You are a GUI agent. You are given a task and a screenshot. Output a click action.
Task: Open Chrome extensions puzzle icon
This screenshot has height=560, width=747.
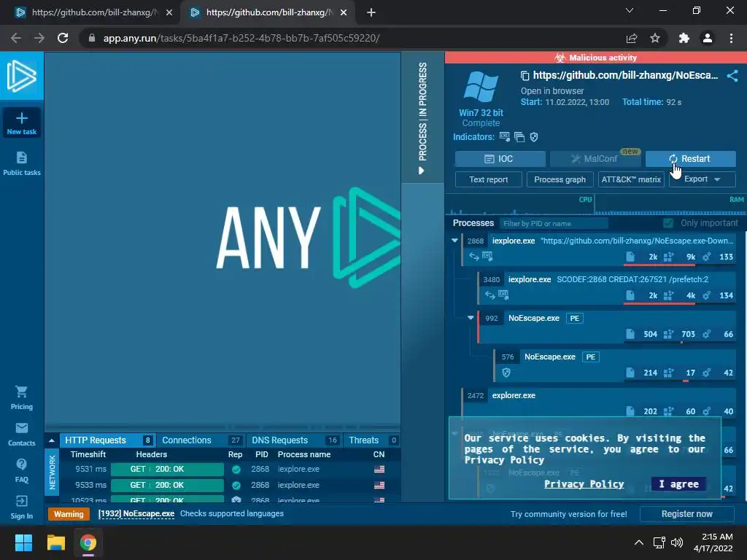(684, 38)
